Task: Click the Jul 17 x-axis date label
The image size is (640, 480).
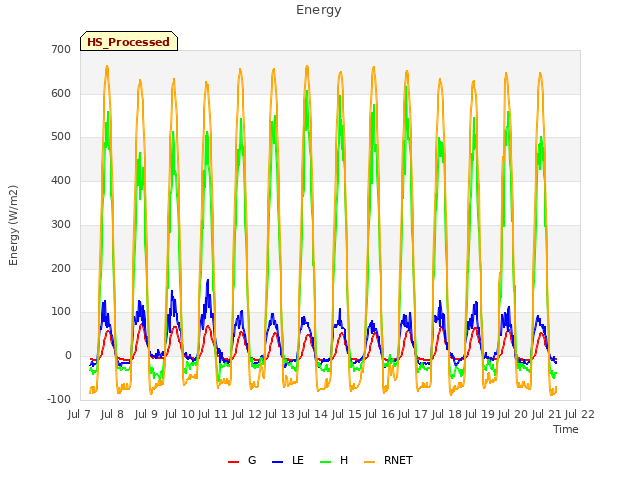Action: [x=413, y=414]
